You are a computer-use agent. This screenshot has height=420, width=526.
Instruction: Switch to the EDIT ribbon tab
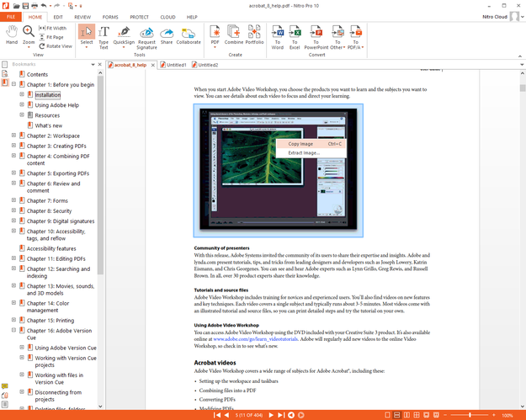(58, 17)
